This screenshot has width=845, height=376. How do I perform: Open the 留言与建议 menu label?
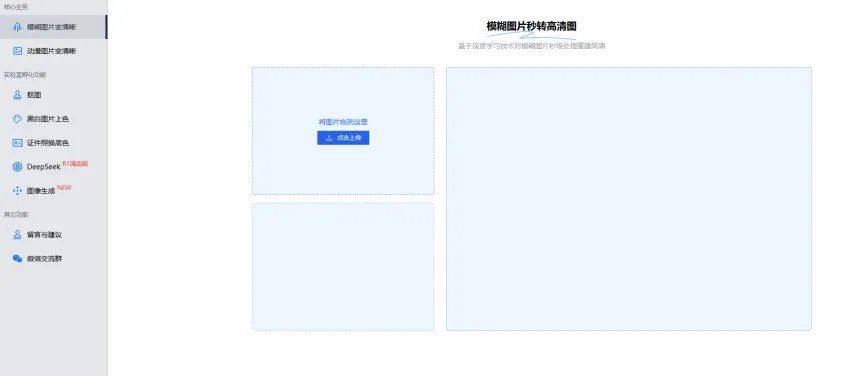tap(45, 235)
